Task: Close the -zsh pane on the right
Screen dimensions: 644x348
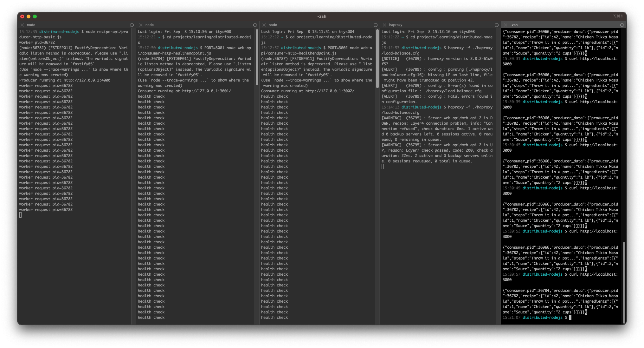Action: click(x=506, y=25)
